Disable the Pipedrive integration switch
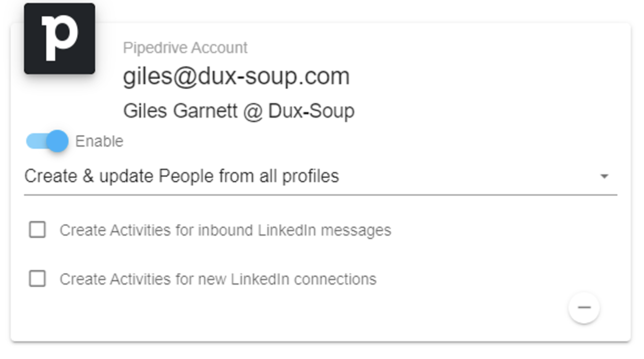The image size is (644, 359). [x=47, y=141]
